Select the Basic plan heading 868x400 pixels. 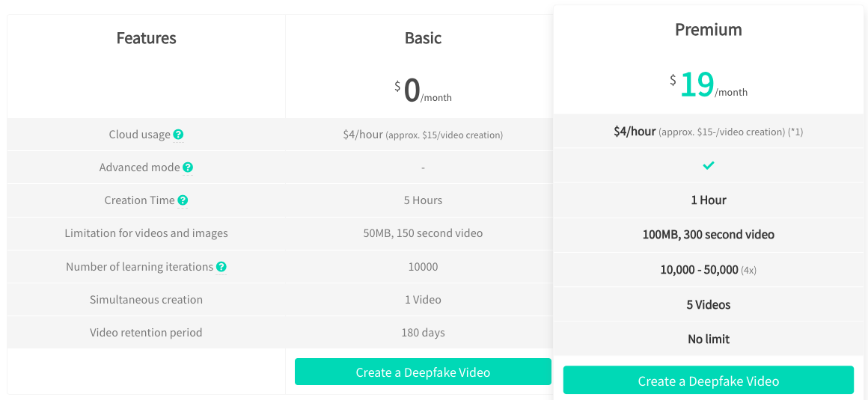423,37
